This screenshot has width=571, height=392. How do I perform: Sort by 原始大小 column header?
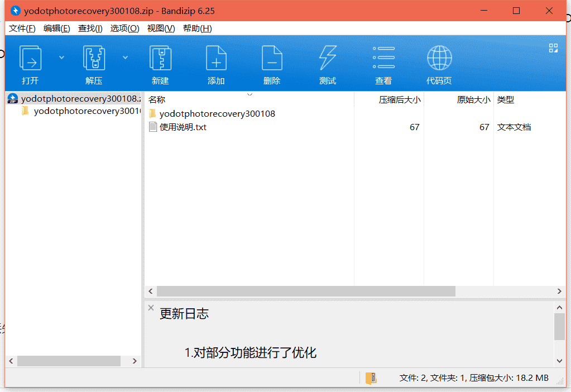pos(459,99)
